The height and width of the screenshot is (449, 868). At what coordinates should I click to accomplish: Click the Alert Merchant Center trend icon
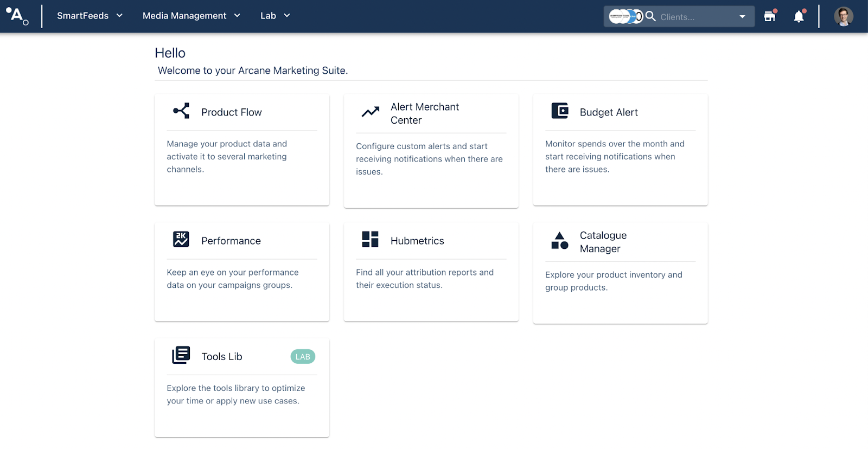371,112
